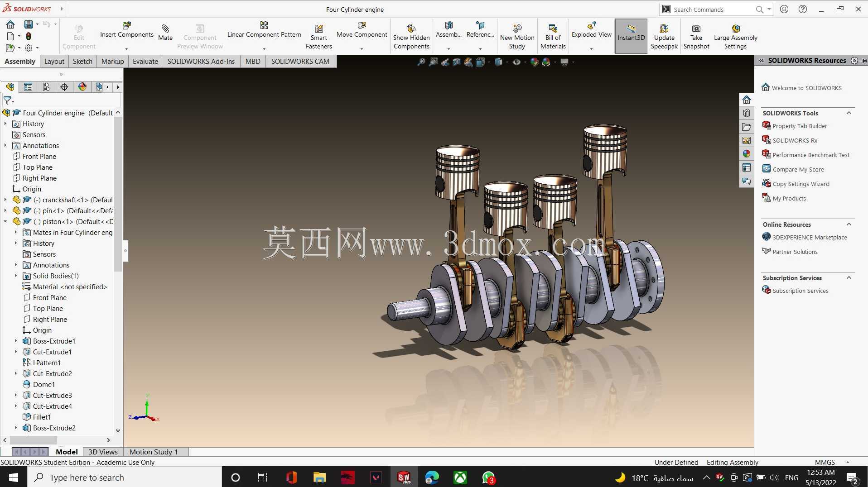Open the SOLIDWORKS Add-Ins tab
The height and width of the screenshot is (487, 868).
[x=201, y=62]
